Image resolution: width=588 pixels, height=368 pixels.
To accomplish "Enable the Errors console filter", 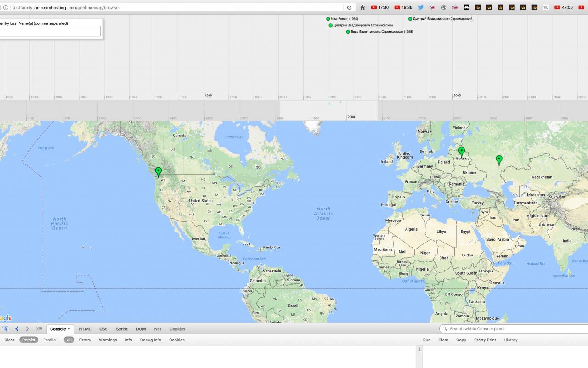I will click(x=85, y=340).
